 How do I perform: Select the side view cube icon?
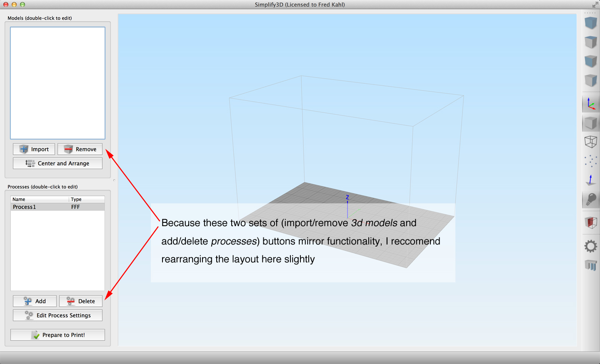point(590,80)
